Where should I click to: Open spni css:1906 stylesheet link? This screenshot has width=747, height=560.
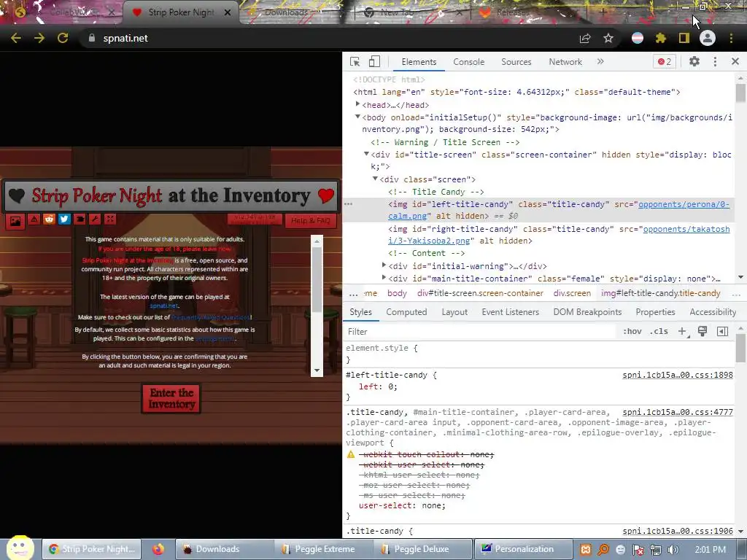(678, 531)
